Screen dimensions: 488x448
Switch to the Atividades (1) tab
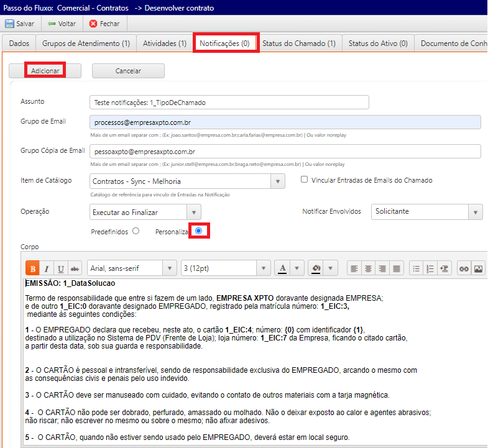[x=165, y=43]
